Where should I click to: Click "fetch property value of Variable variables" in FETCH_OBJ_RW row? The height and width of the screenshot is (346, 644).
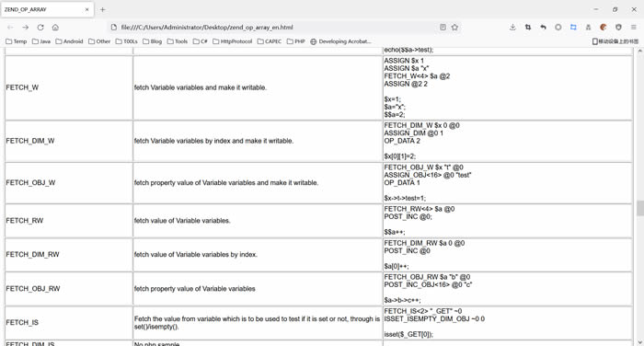pyautogui.click(x=194, y=289)
